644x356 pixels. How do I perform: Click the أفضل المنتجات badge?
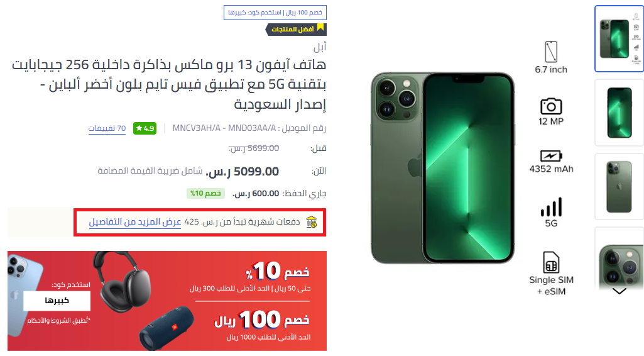(x=296, y=29)
